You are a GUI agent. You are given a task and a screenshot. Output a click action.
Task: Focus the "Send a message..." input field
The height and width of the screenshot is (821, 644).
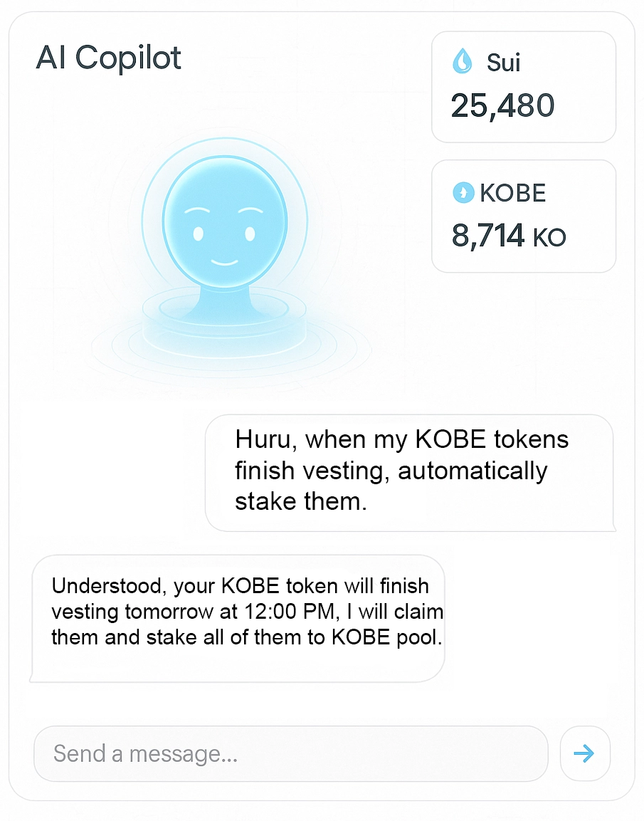point(290,753)
